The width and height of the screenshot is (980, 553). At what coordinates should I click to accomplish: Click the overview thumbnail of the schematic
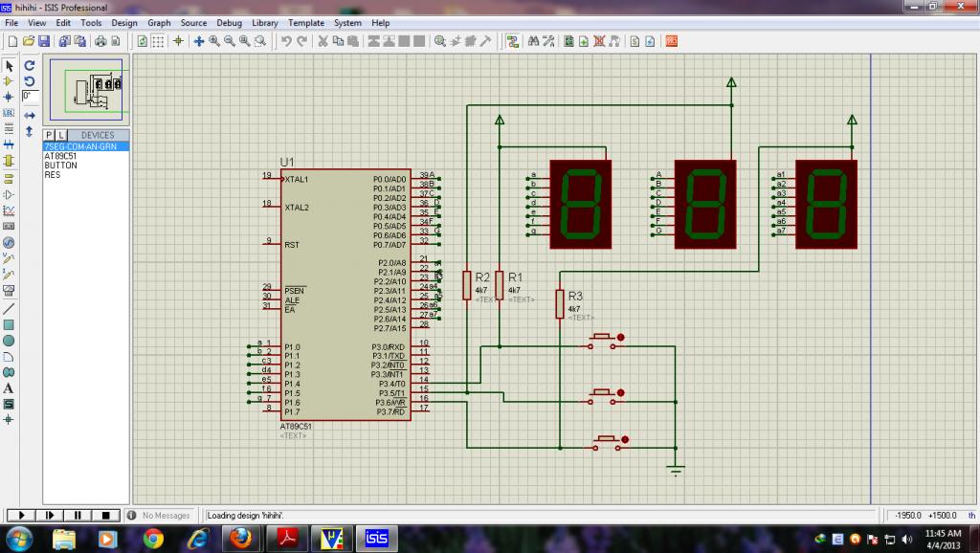point(86,89)
